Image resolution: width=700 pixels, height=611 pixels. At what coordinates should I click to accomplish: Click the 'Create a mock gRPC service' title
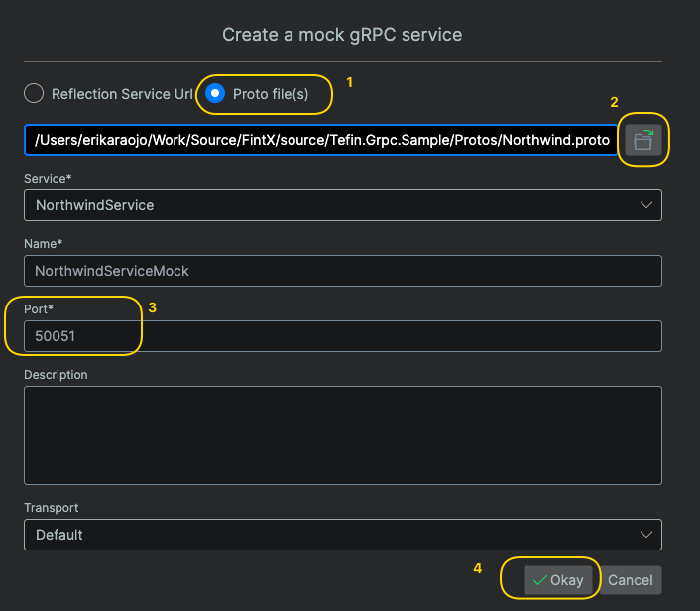(x=342, y=35)
